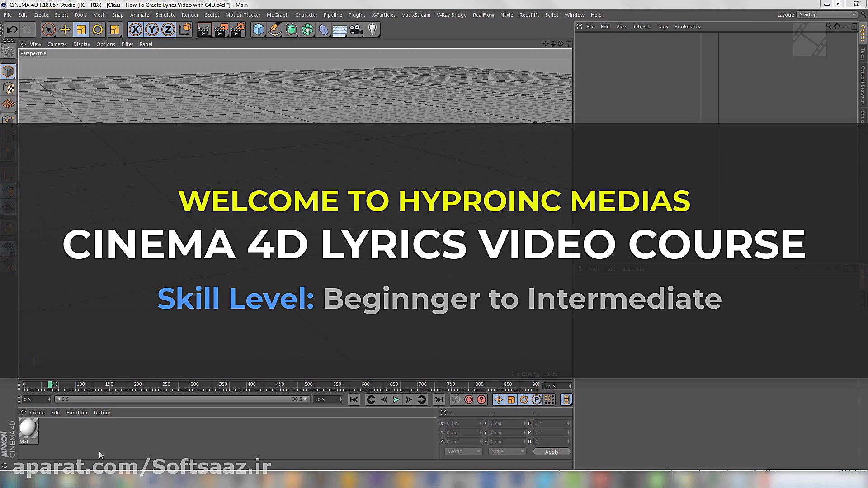Click the Apply button
Image resolution: width=868 pixels, height=488 pixels.
click(x=551, y=451)
